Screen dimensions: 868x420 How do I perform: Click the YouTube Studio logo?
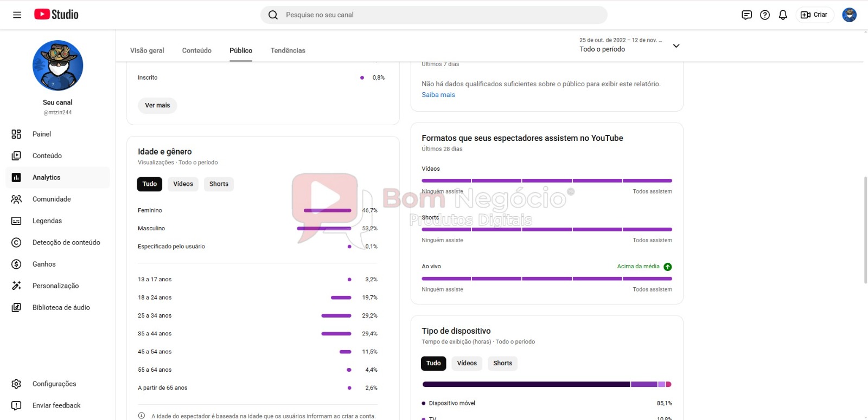[56, 15]
